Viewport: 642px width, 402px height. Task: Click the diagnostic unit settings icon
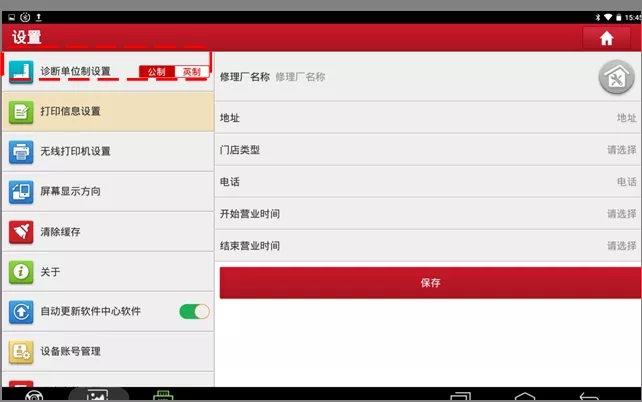[x=21, y=72]
